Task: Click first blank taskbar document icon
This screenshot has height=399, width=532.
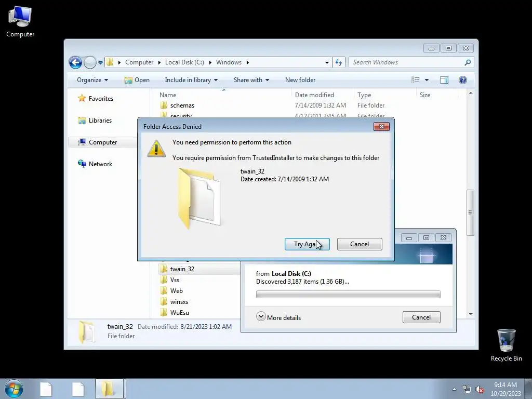Action: coord(46,389)
